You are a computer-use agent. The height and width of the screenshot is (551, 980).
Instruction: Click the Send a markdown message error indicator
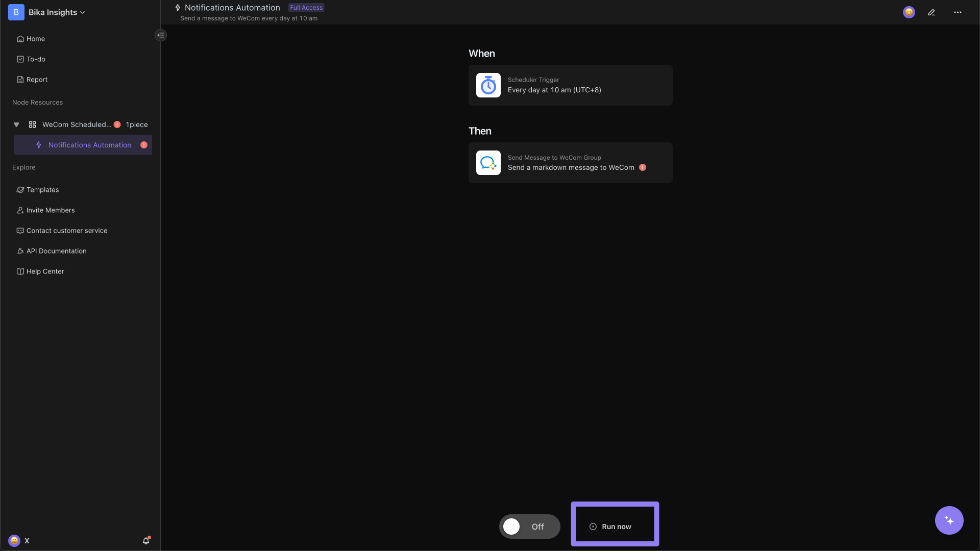pos(643,167)
